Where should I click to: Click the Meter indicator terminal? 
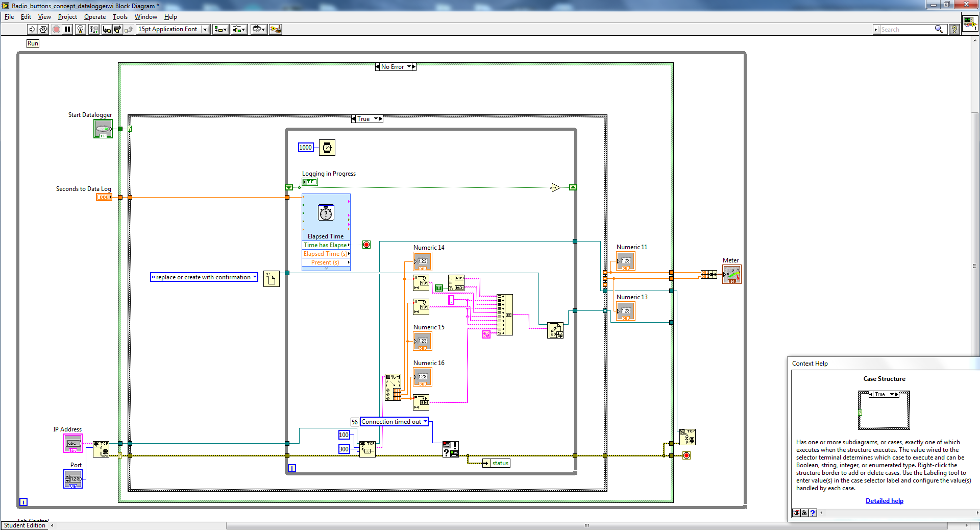pyautogui.click(x=731, y=275)
